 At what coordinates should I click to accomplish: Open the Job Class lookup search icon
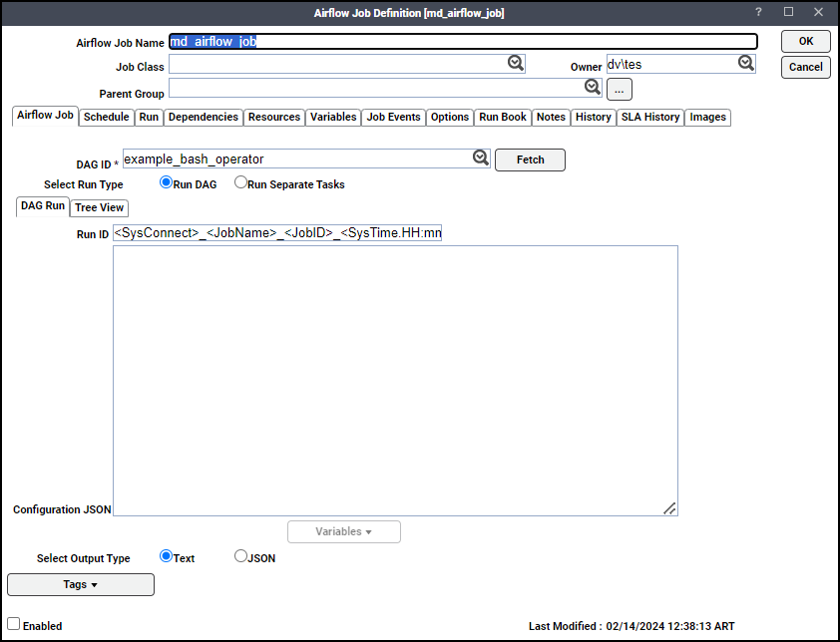click(516, 63)
